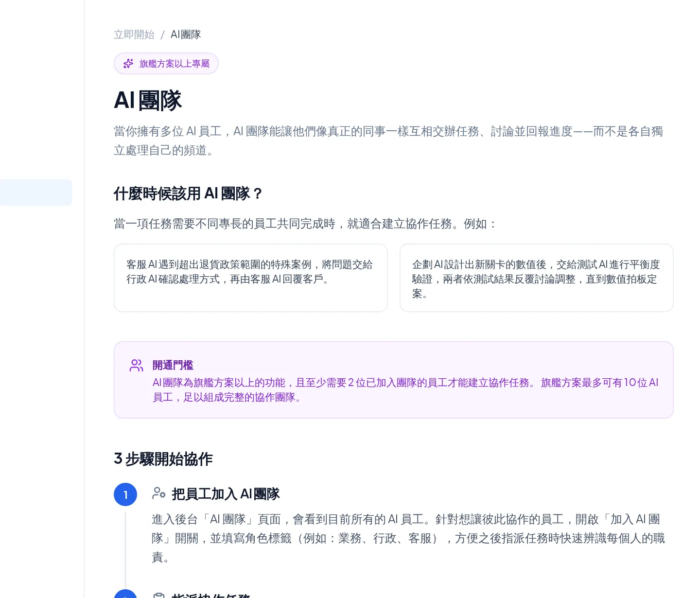Click the intro paragraph starting 當你擁有多位 AI 員工
The width and height of the screenshot is (700, 598).
pyautogui.click(x=388, y=141)
